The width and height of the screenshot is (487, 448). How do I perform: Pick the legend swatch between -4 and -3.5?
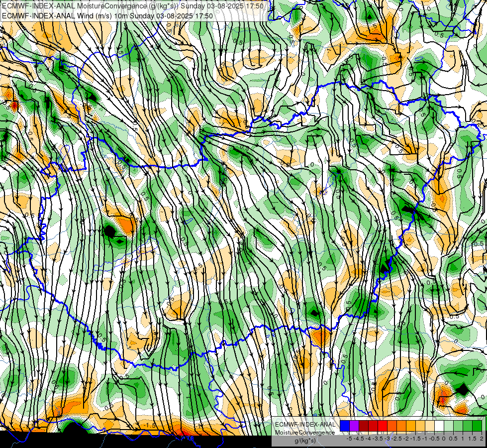373,426
